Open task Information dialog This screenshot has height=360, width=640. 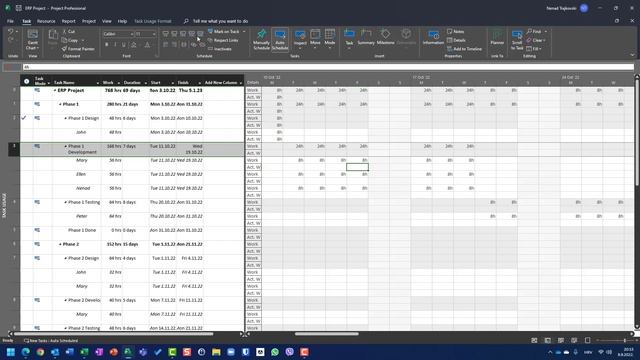433,38
